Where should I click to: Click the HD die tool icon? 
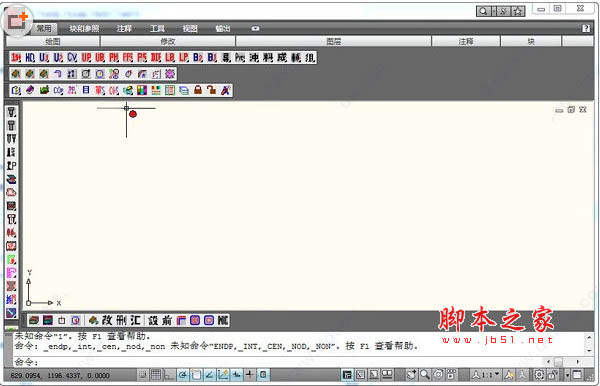[30, 58]
